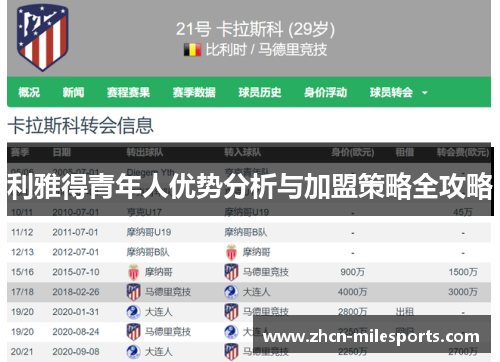The image size is (500, 362).
Task: Click Dalian logo in the 20/21 row
Action: tap(133, 352)
